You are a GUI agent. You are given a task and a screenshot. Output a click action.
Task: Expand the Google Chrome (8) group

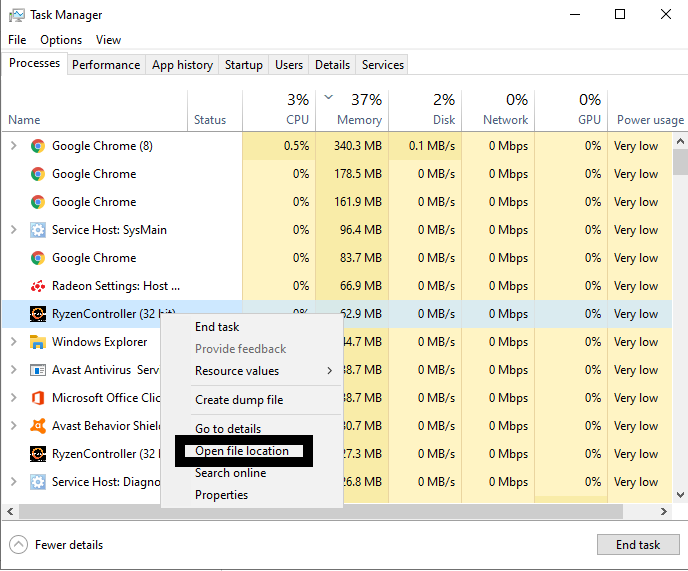(14, 146)
